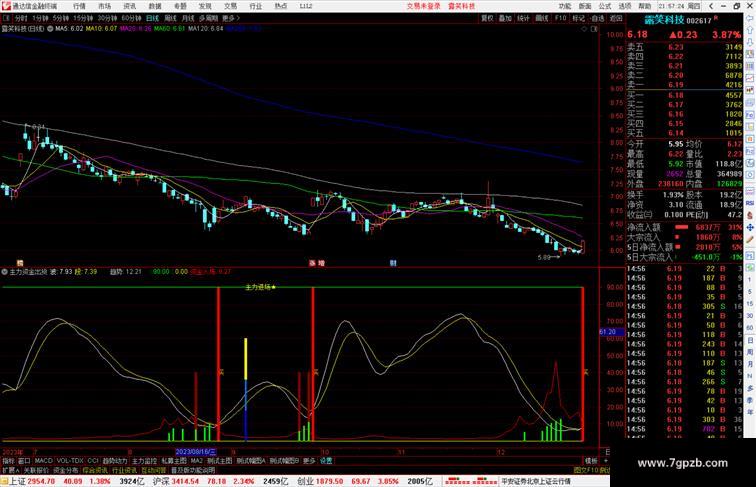
Task: Open the 交易 (Trade) menu
Action: click(230, 6)
